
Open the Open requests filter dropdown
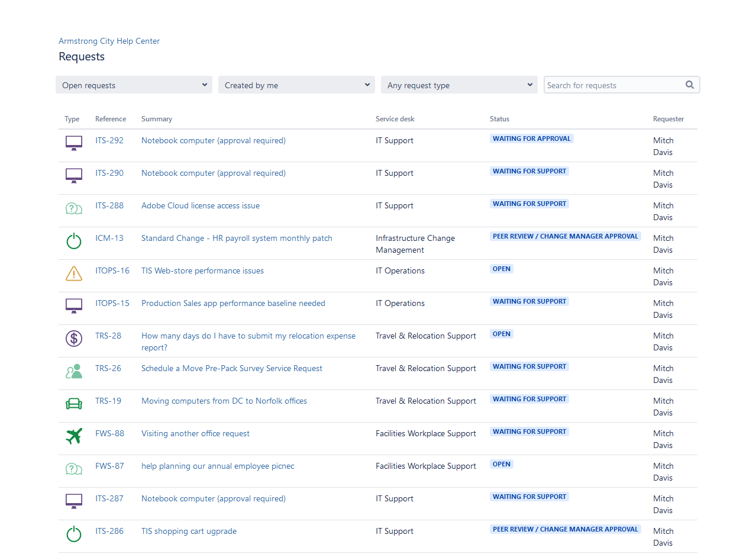[x=133, y=85]
